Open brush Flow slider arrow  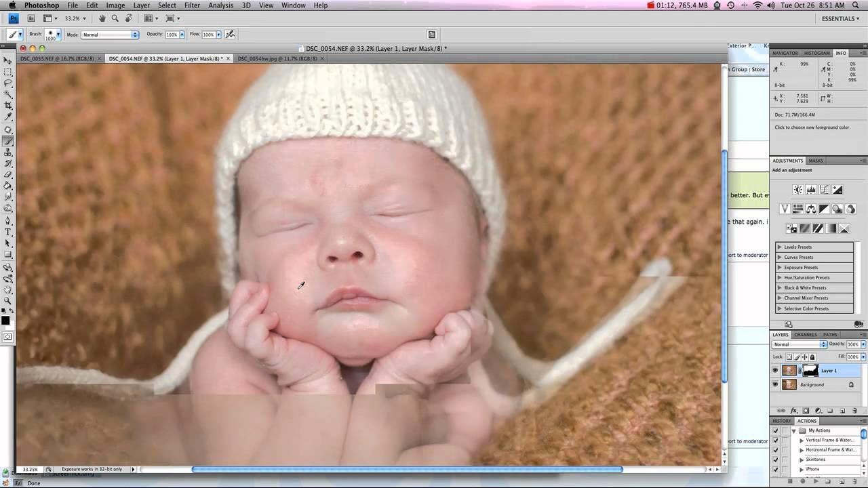[x=218, y=35]
